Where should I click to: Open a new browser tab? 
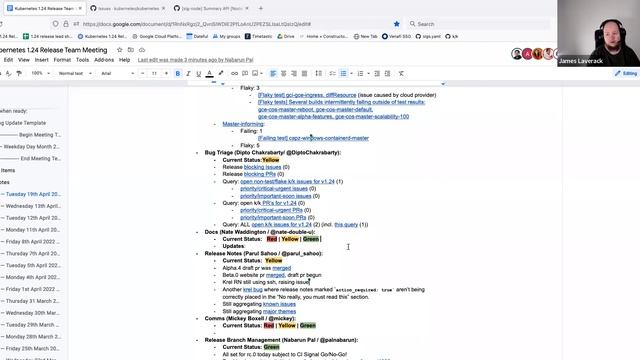260,8
